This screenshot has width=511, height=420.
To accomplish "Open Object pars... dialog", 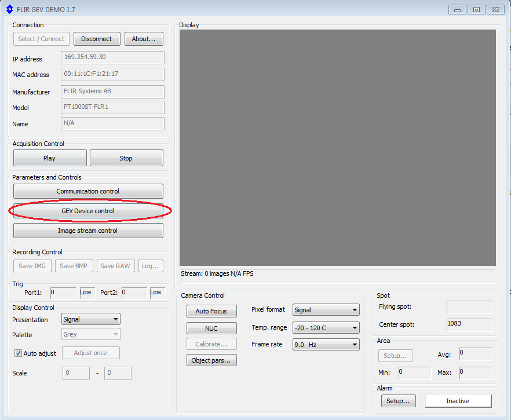I will pyautogui.click(x=211, y=360).
